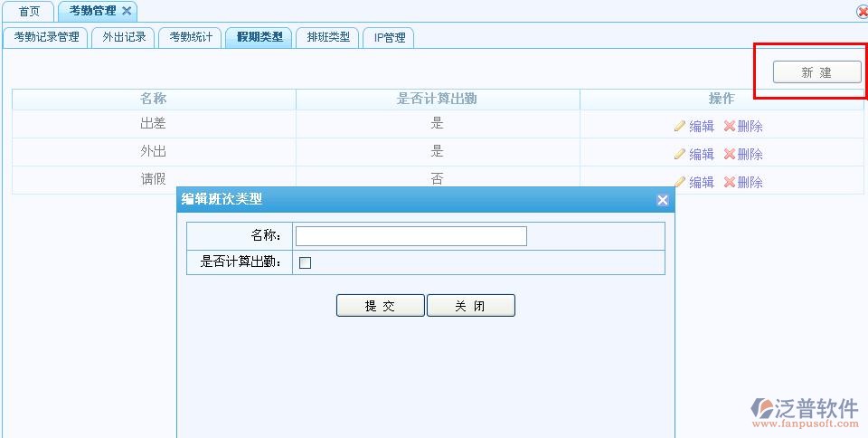The width and height of the screenshot is (868, 438).
Task: Click the red close icon at the top-right of the page
Action: 863,12
